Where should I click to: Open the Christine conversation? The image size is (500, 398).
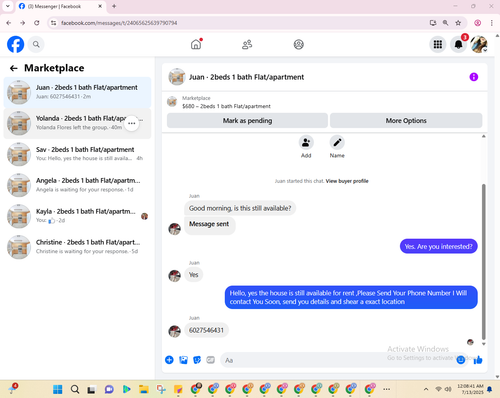(77, 247)
